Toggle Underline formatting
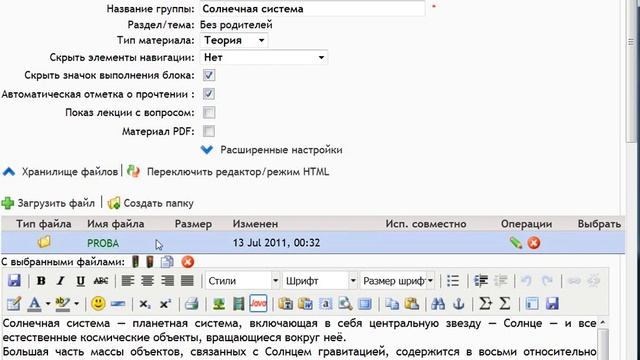 click(x=80, y=281)
